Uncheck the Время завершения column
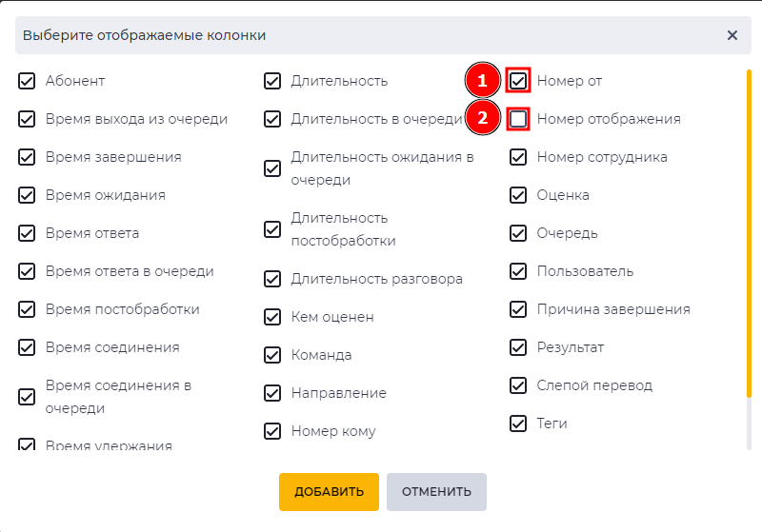This screenshot has width=762, height=532. point(27,157)
